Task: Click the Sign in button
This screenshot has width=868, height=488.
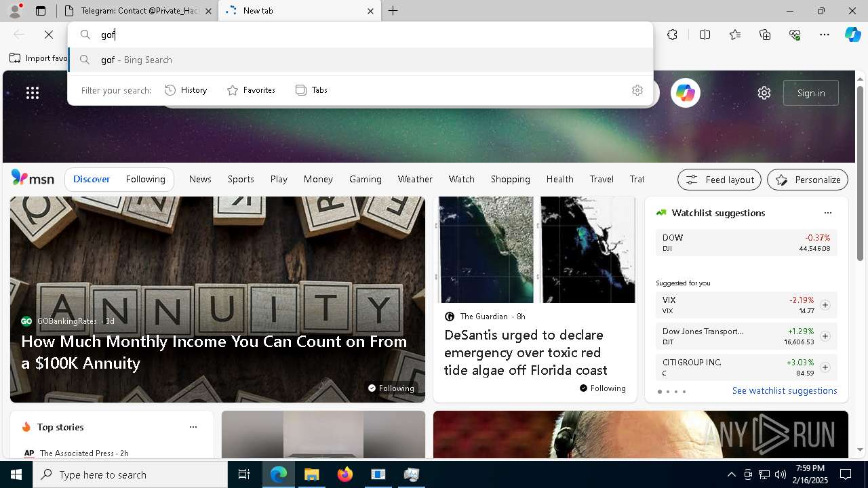Action: pyautogui.click(x=811, y=93)
